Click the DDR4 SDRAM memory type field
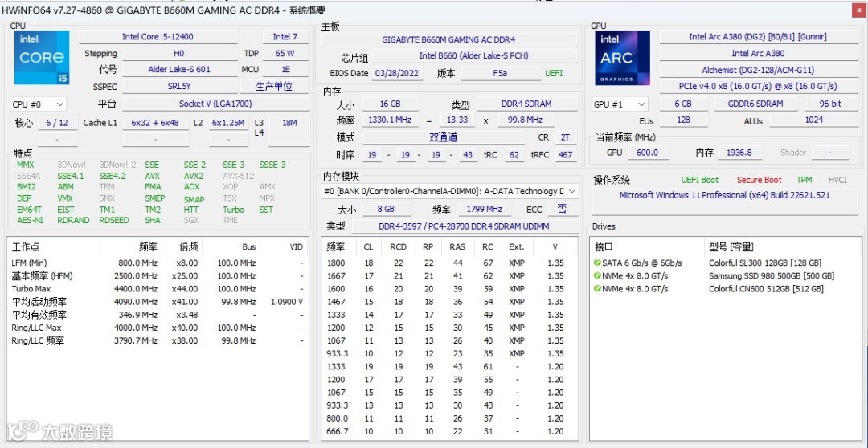Image resolution: width=868 pixels, height=448 pixels. 527,104
